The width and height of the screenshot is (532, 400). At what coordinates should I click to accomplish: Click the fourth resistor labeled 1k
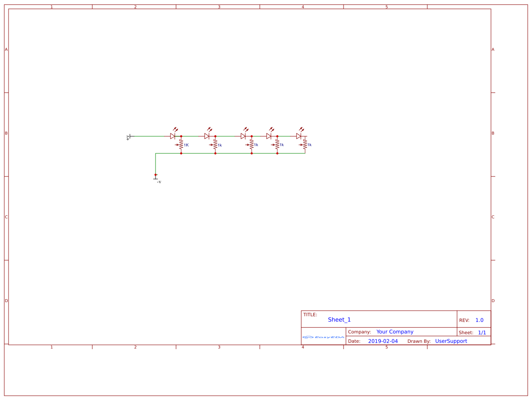tap(278, 145)
